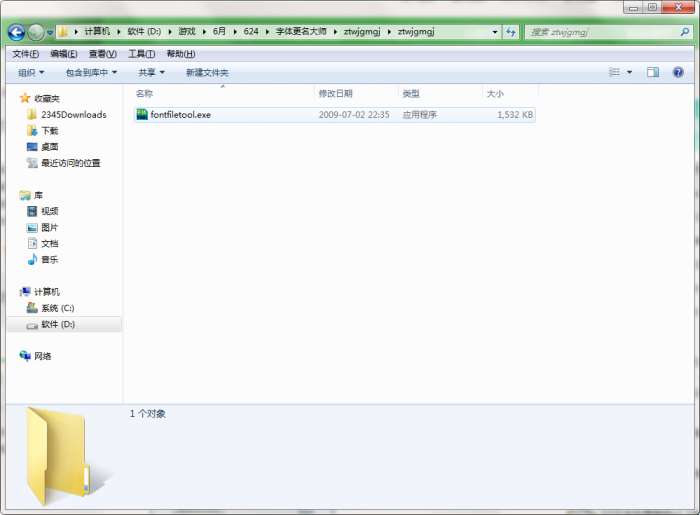
Task: Minimize the explorer window
Action: [634, 8]
